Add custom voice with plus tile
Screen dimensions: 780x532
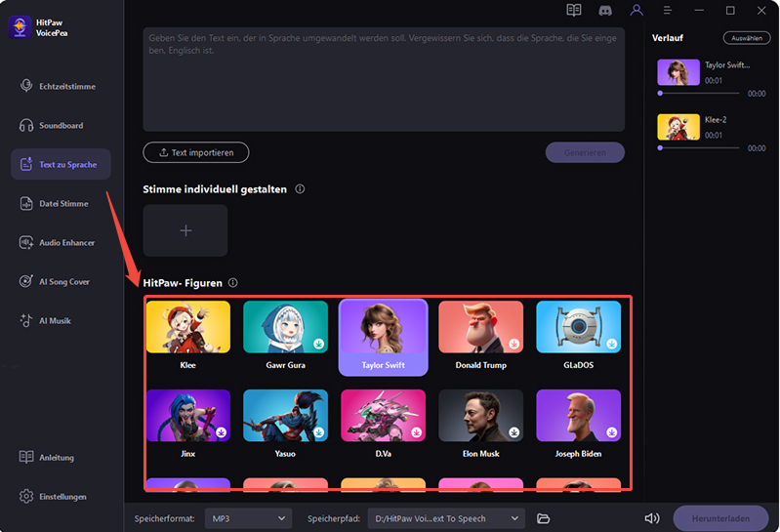[185, 230]
